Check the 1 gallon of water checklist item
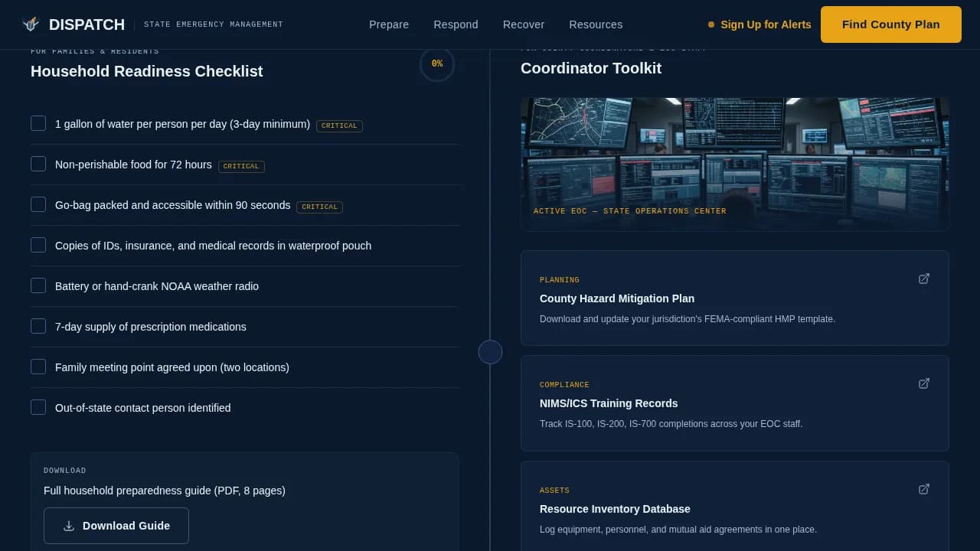980x551 pixels. 38,122
